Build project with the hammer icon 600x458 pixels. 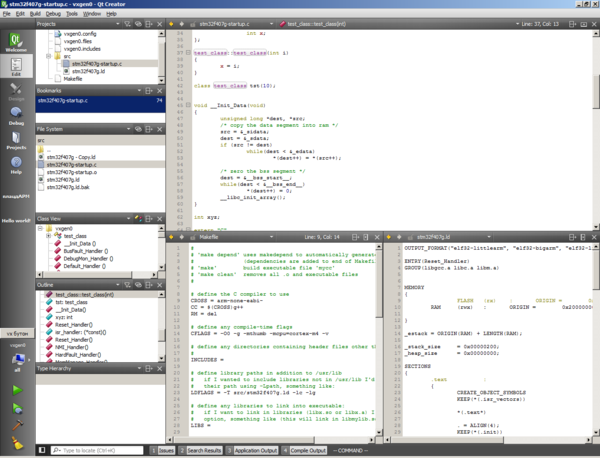17,425
